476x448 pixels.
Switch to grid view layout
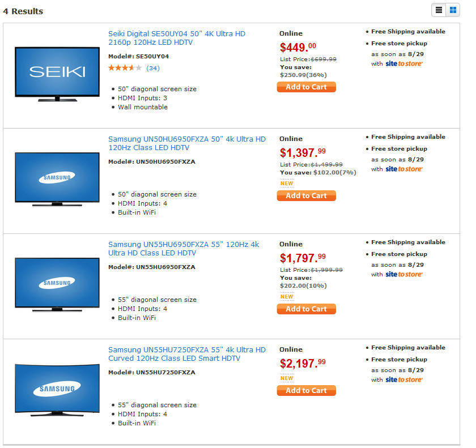tap(453, 10)
